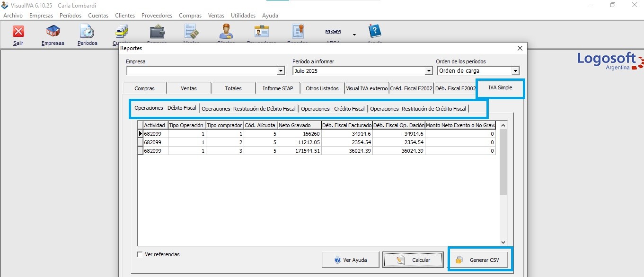This screenshot has width=644, height=277.
Task: Switch to the Informe SIAP tab
Action: click(x=278, y=88)
